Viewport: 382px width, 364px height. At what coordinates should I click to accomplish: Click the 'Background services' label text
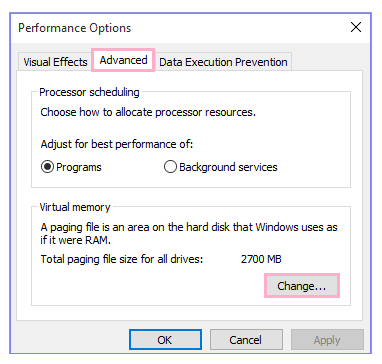point(228,167)
